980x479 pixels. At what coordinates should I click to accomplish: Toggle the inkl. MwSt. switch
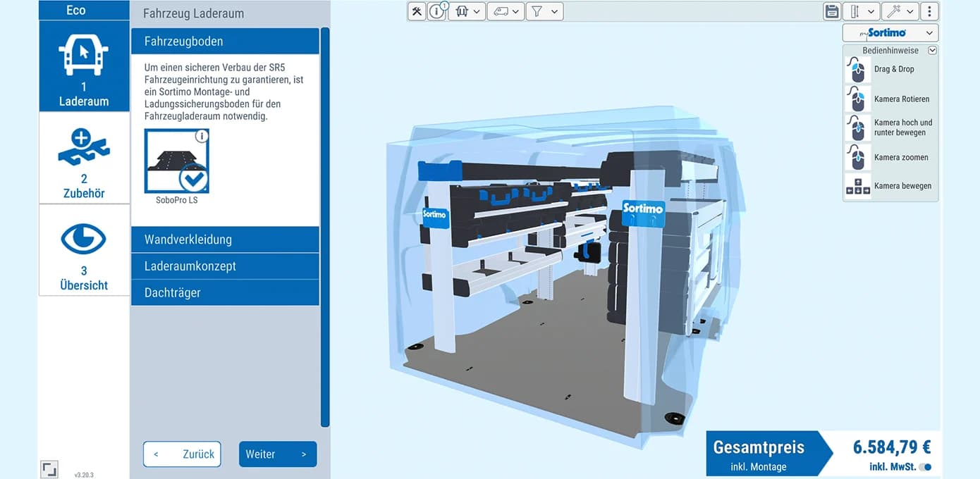coord(925,467)
